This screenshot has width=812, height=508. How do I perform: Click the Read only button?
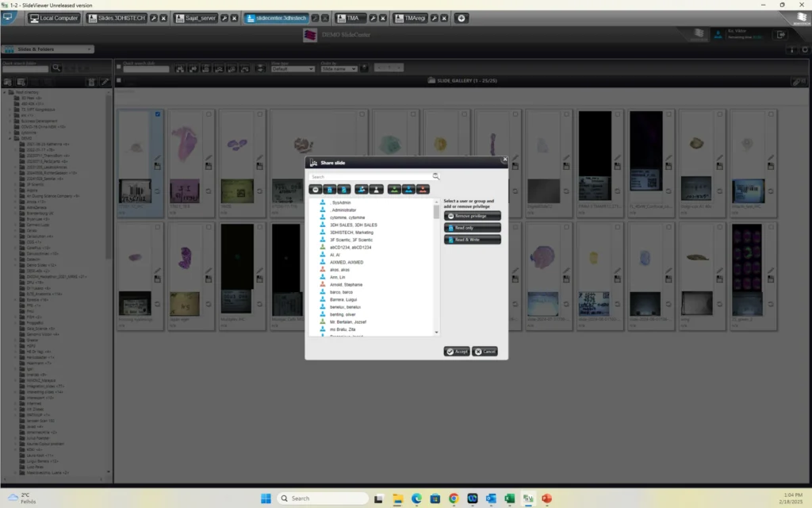(x=473, y=228)
